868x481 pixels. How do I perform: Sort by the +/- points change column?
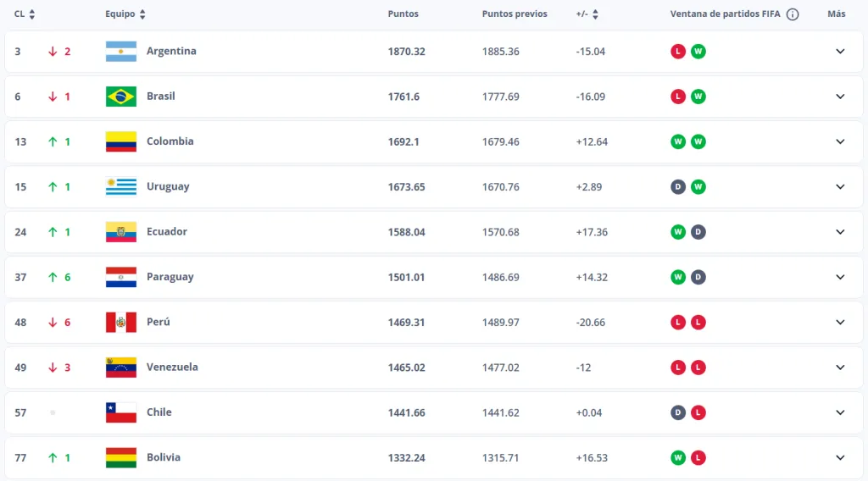pos(595,14)
